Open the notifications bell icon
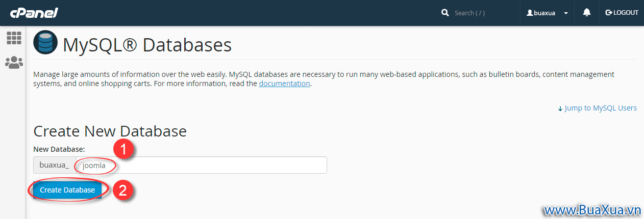Viewport: 644px width, 219px height. tap(587, 13)
